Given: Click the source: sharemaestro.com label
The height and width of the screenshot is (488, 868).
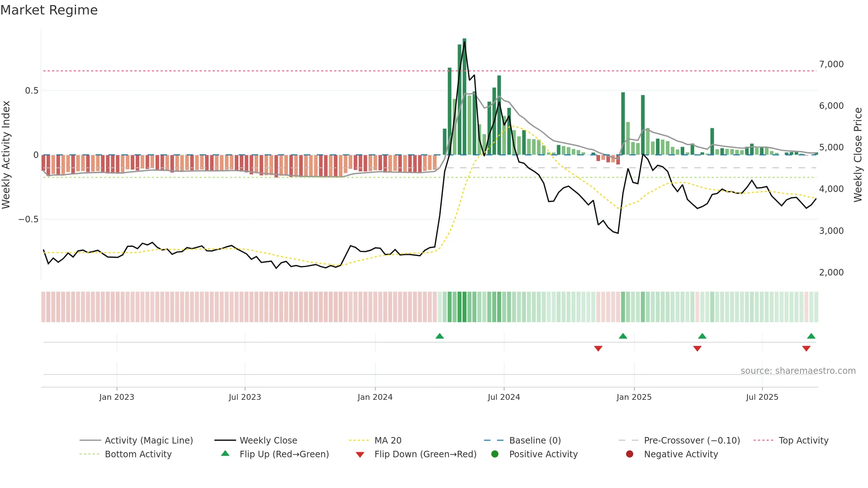Looking at the screenshot, I should [798, 371].
